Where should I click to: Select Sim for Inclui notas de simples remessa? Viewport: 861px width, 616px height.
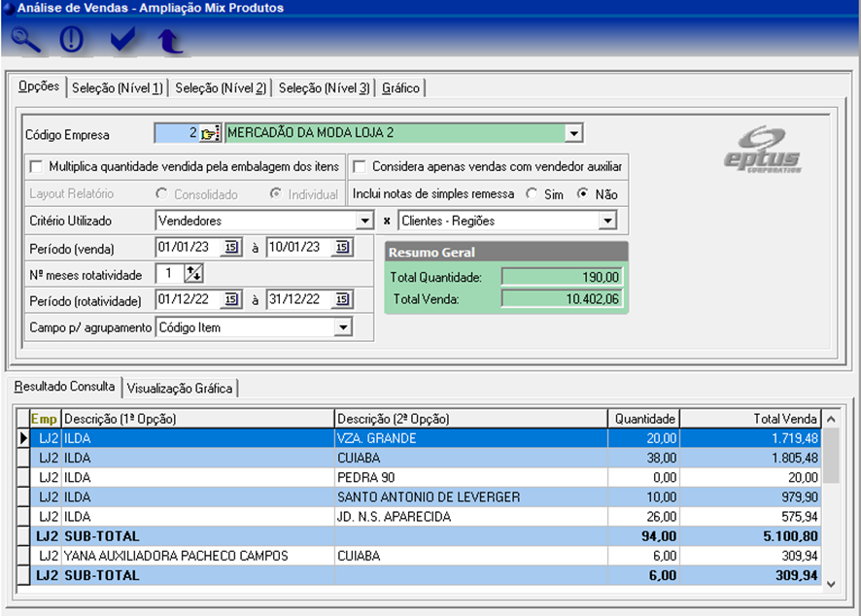(531, 194)
